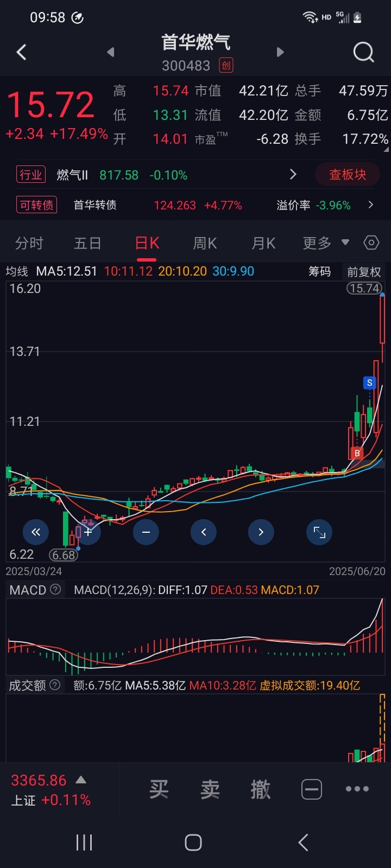Open the 筹码 chip distribution view
This screenshot has width=391, height=868.
tap(320, 271)
